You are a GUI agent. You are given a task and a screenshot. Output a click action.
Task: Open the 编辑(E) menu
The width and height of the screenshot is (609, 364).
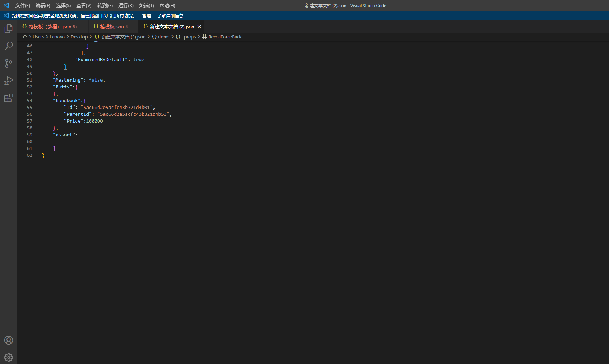[x=43, y=5]
